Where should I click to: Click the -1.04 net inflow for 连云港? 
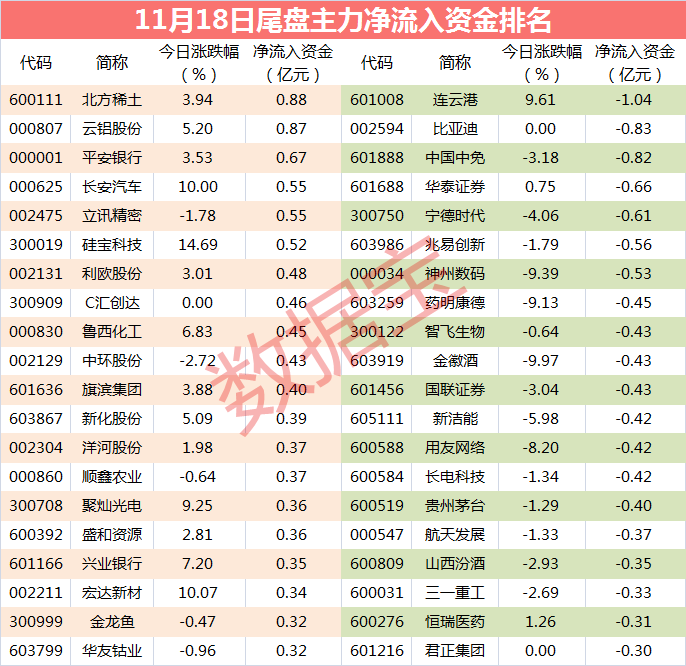[x=634, y=100]
